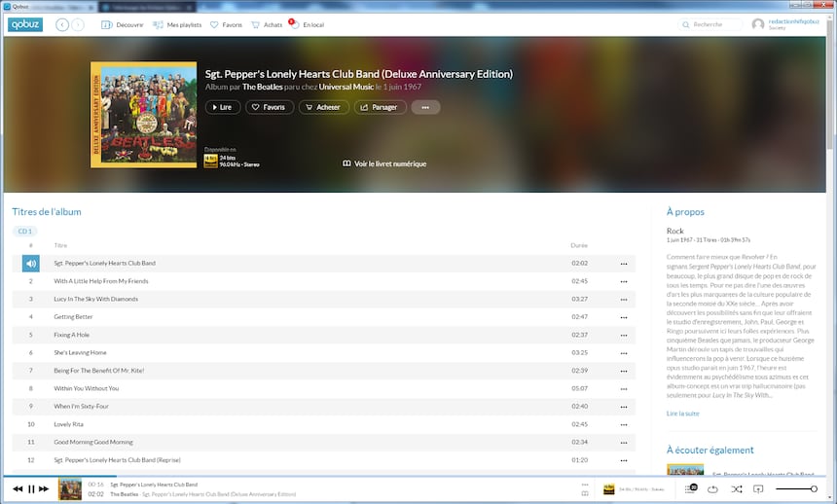
Task: Adjust the volume slider
Action: point(796,489)
